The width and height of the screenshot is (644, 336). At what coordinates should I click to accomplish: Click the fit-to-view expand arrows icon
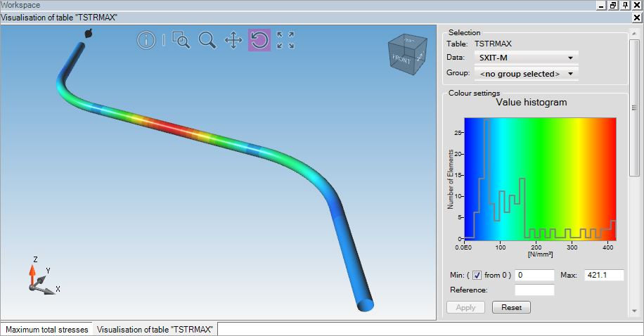point(285,41)
